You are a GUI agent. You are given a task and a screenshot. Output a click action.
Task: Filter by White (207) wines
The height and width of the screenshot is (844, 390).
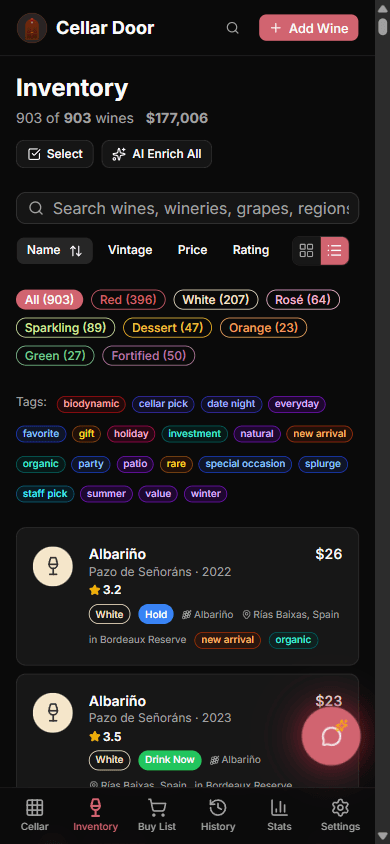(216, 299)
